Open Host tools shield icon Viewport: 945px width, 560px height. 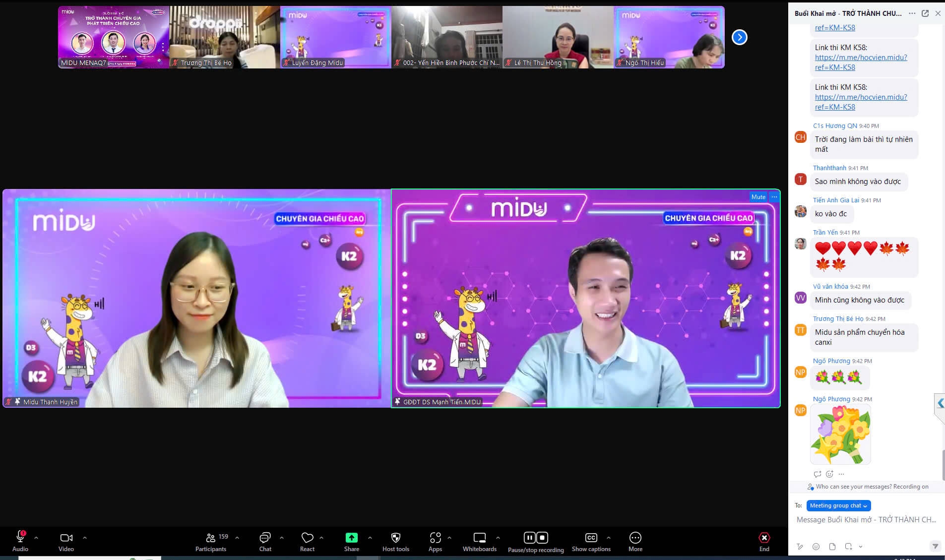click(396, 538)
